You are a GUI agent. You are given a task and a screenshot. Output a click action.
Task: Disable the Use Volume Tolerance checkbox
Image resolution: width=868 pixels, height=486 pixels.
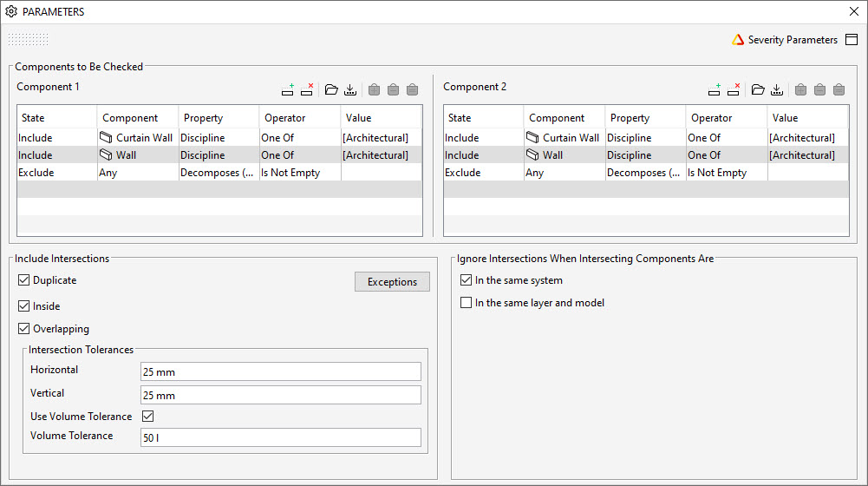pyautogui.click(x=147, y=417)
